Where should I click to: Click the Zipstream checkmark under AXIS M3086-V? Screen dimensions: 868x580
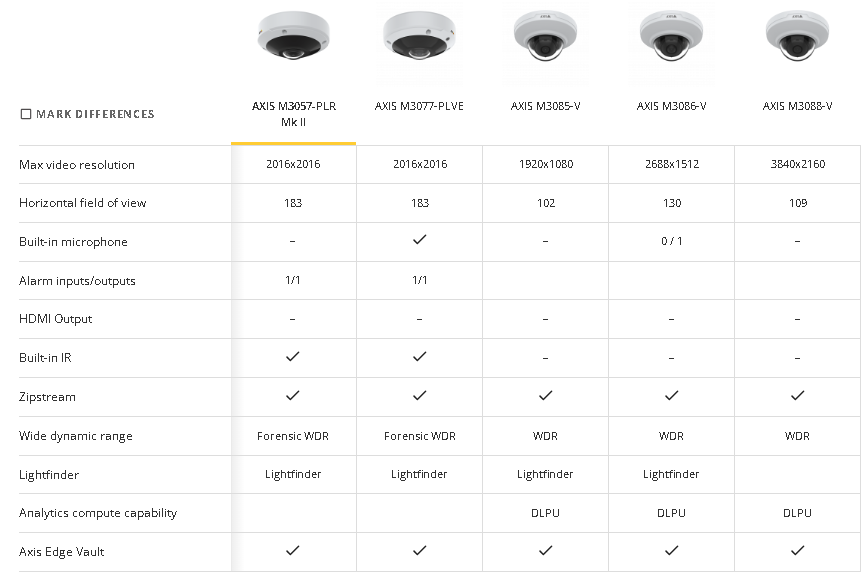pos(671,396)
